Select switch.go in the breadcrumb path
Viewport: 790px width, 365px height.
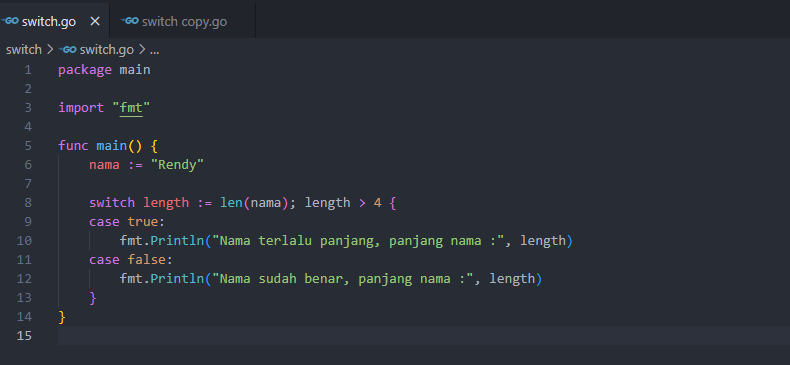pyautogui.click(x=106, y=50)
